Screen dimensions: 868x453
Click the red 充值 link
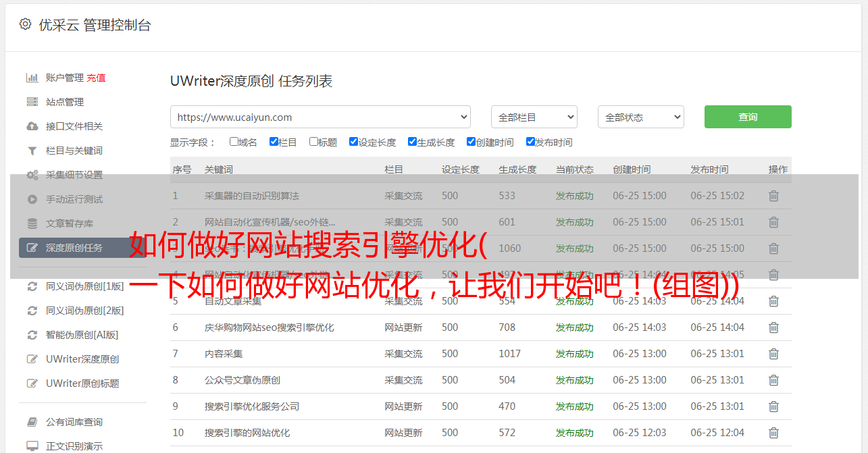(96, 78)
